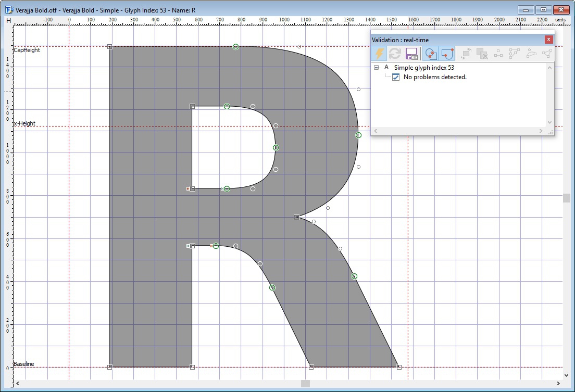575x392 pixels.
Task: Toggle the curve points check icon
Action: click(x=447, y=54)
